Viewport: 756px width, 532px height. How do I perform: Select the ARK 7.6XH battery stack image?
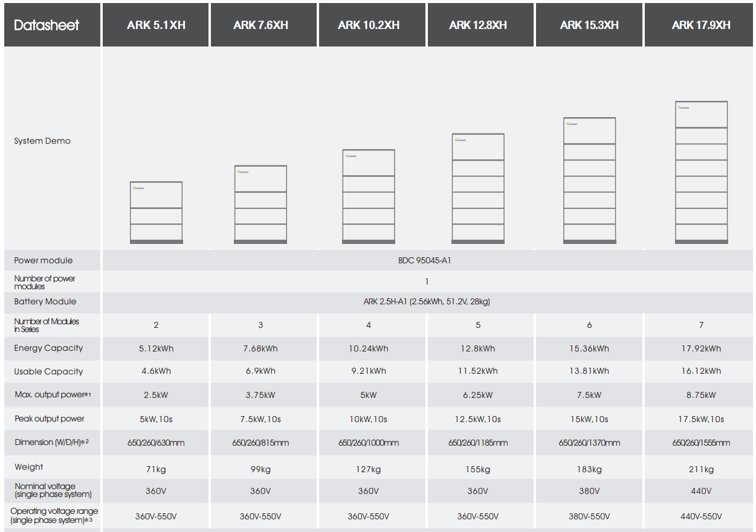(x=260, y=205)
